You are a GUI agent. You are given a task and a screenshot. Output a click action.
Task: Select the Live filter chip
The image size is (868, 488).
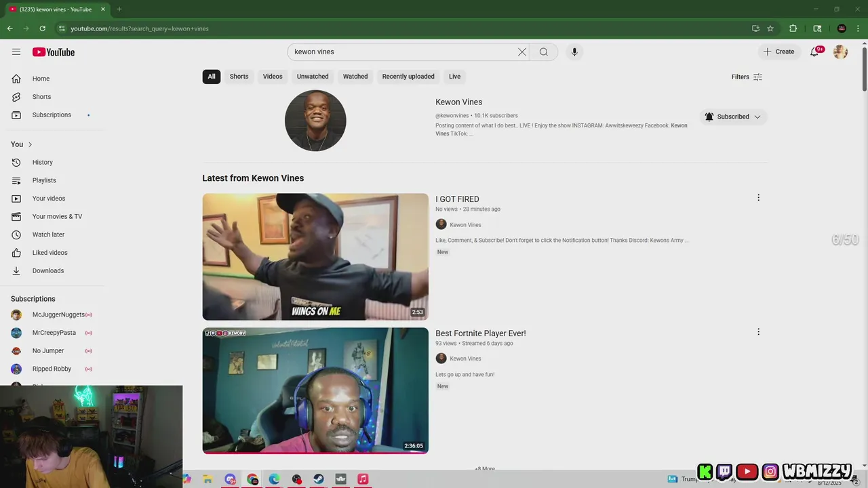click(454, 77)
